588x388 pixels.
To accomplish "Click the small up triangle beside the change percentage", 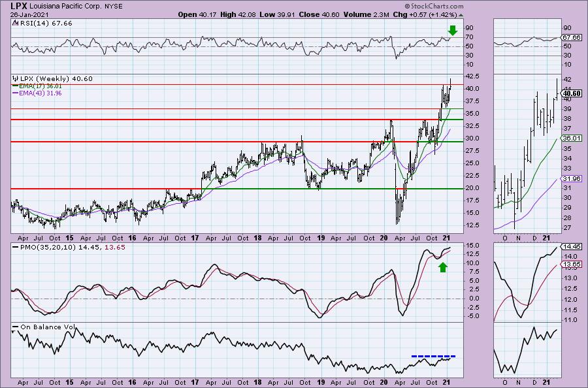I will pyautogui.click(x=461, y=15).
